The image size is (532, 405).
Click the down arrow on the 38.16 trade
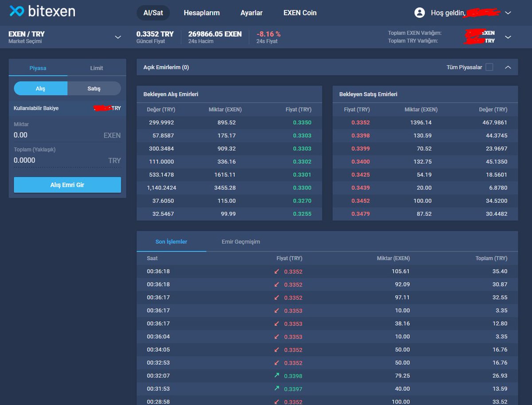[276, 323]
